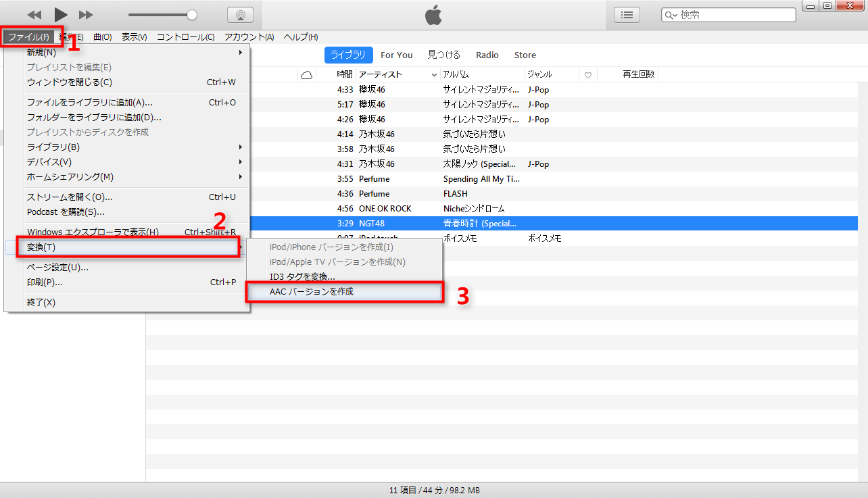The width and height of the screenshot is (868, 498).
Task: Switch to the Radio tab
Action: 487,55
